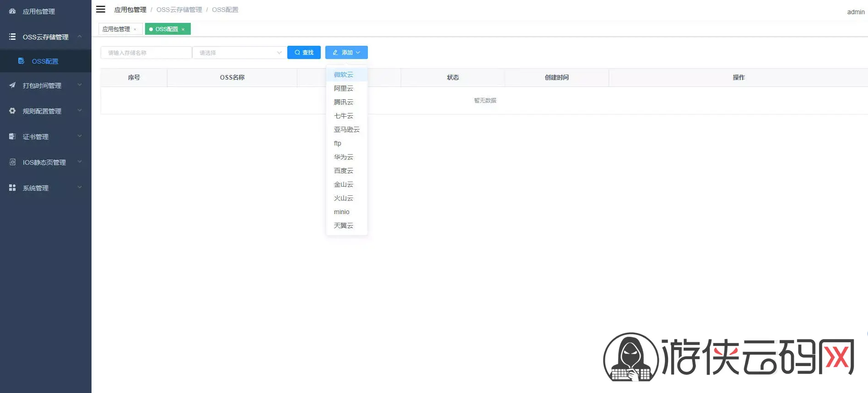
Task: Focus the 请输入存储名称 input field
Action: (x=146, y=53)
